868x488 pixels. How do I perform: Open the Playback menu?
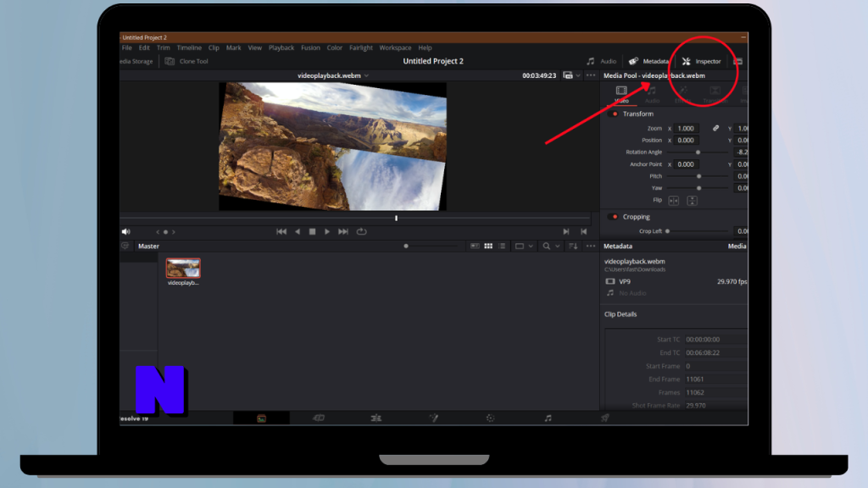pos(281,48)
